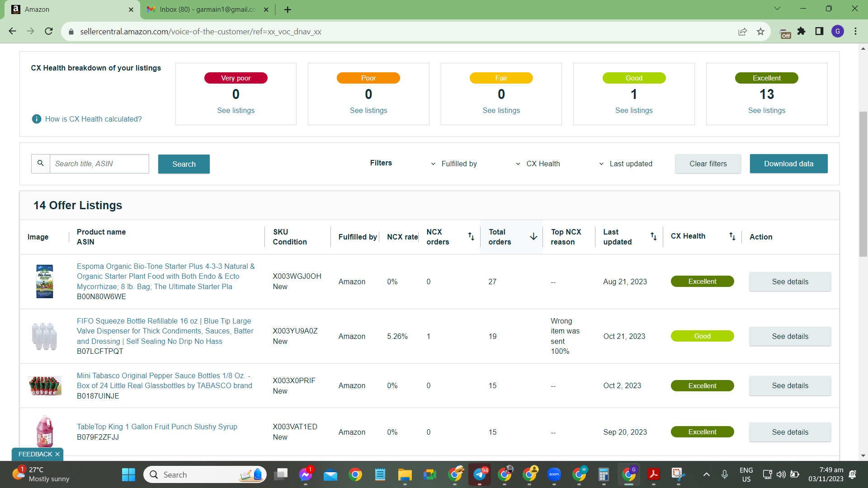This screenshot has height=488, width=868.
Task: See details for the Mini Tabasco listing
Action: click(790, 385)
